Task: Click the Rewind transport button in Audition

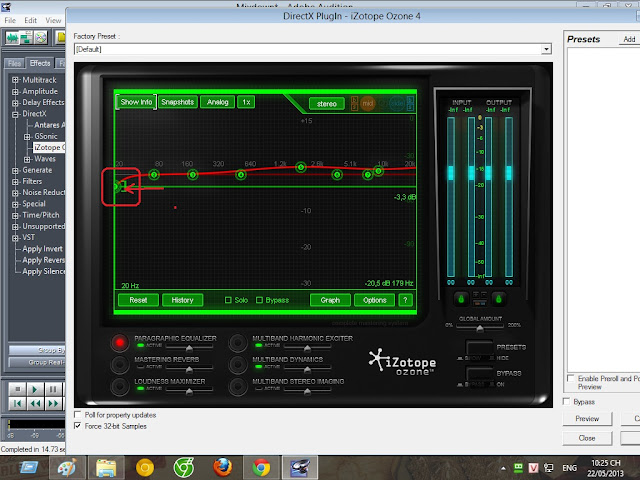Action: [x=35, y=404]
